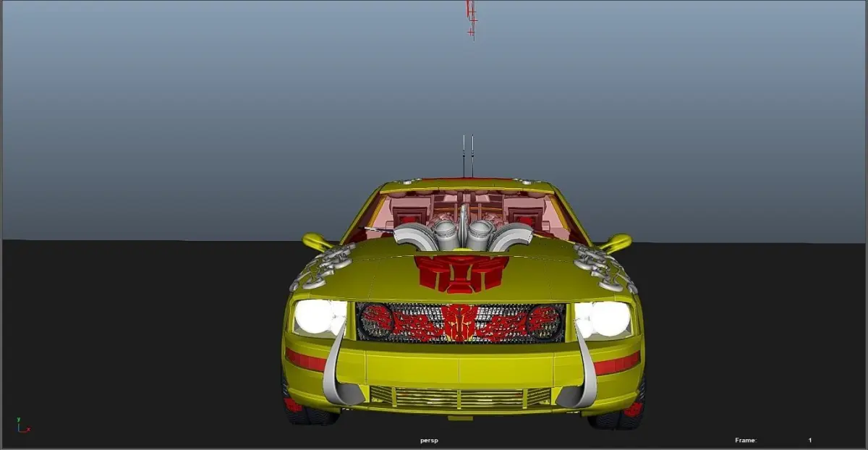Select the twin antennas above the roof
This screenshot has width=868, height=450.
[468, 156]
